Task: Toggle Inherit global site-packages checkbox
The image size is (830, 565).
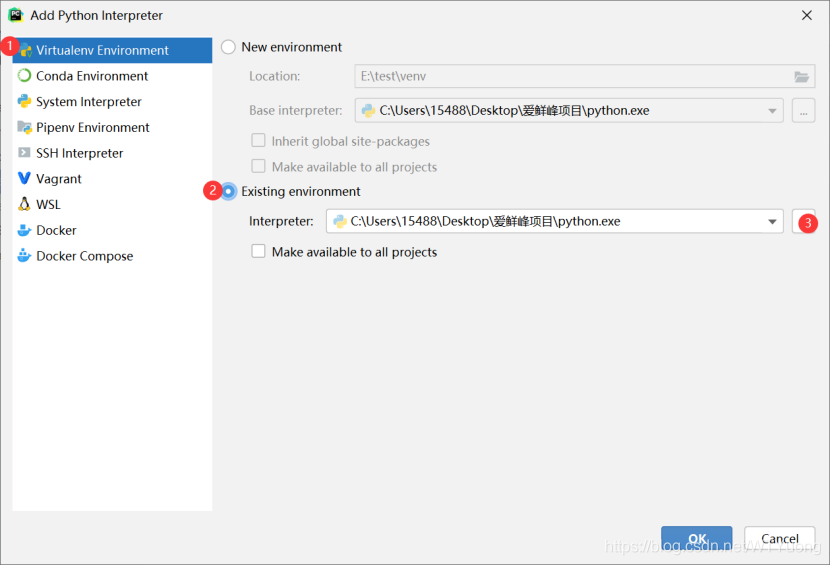Action: pos(258,141)
